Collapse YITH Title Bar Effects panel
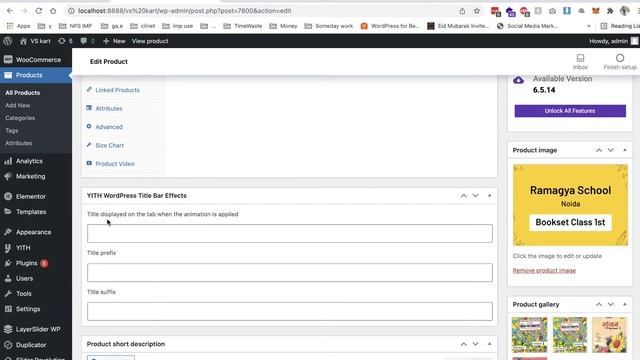Viewport: 640px width, 360px height. (x=489, y=196)
